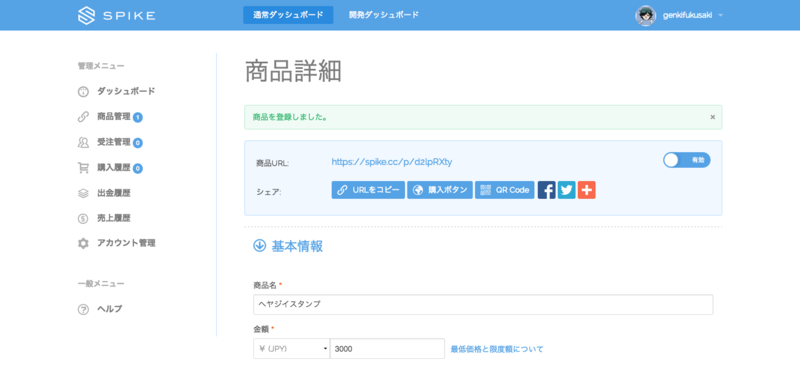Toggle the 有効 product switch
The image size is (800, 366).
(x=687, y=160)
